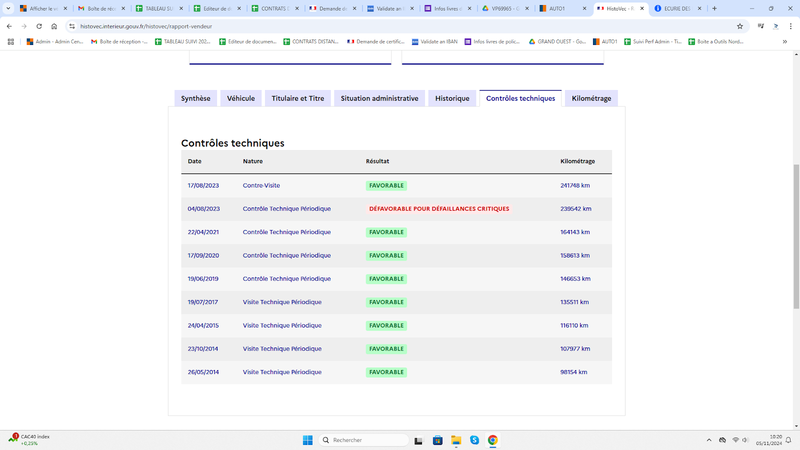Click the Contre-Visite nature cell
Viewport: 800px width, 450px height.
(x=261, y=185)
